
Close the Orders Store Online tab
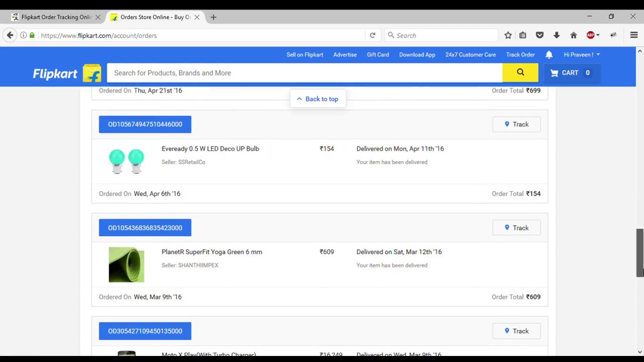197,17
